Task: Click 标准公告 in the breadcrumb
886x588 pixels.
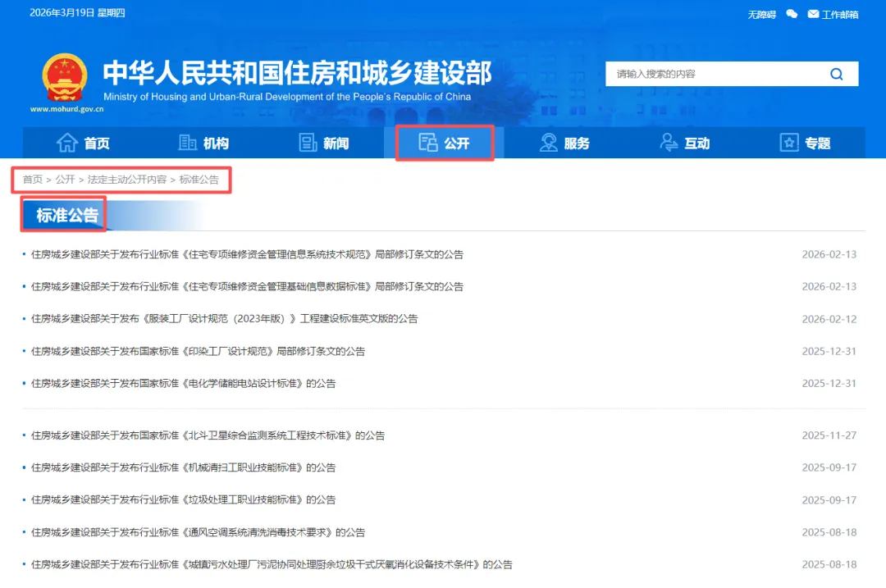Action: pos(199,180)
